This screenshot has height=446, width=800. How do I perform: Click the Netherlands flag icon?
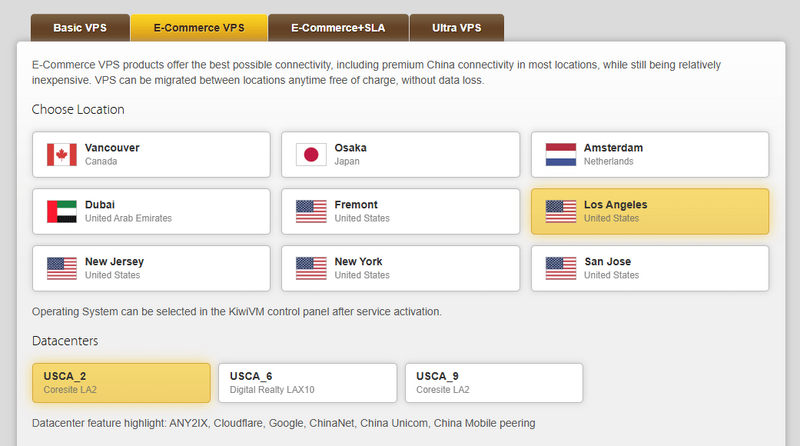click(561, 155)
